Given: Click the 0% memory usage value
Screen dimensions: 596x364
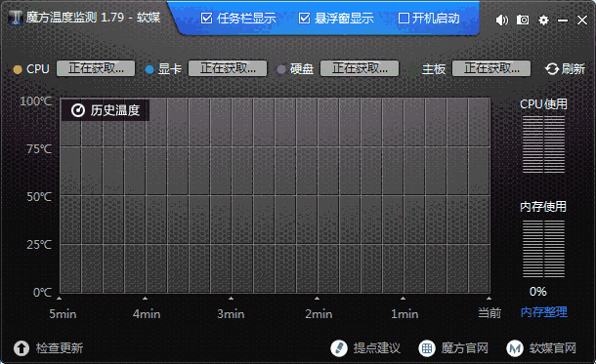Looking at the screenshot, I should [537, 292].
